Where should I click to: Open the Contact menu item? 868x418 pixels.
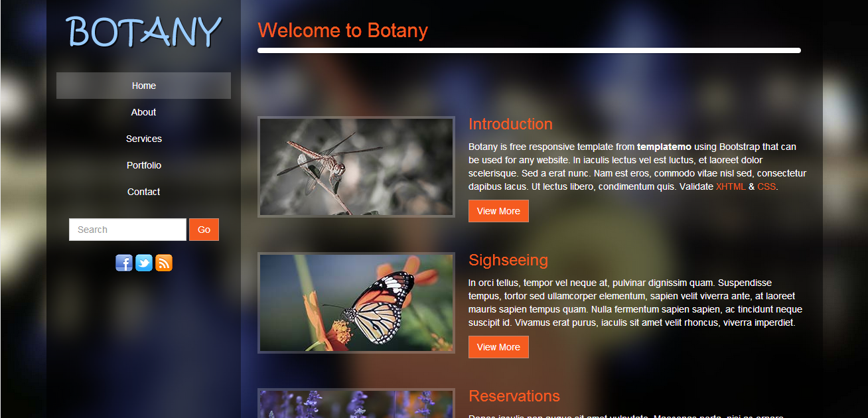point(143,192)
